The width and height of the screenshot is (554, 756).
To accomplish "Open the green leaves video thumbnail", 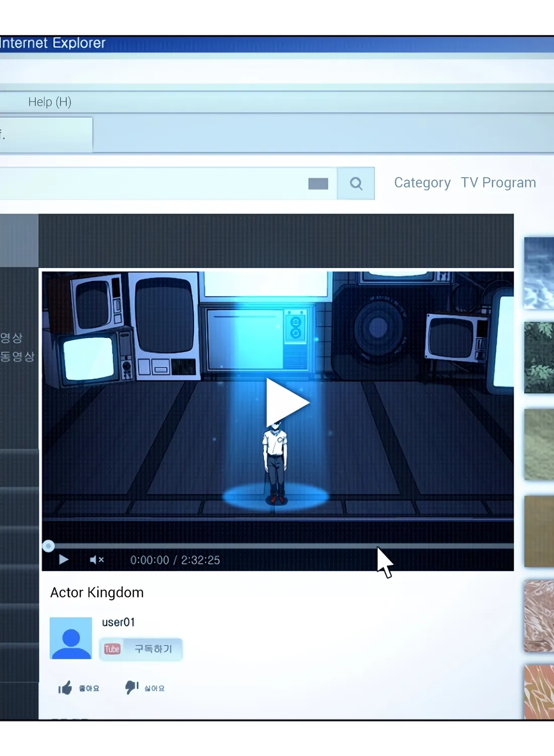I will [x=539, y=358].
